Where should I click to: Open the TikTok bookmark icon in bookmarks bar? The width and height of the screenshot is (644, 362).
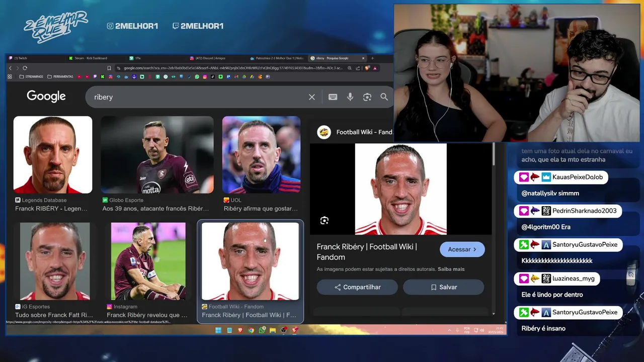tap(212, 76)
